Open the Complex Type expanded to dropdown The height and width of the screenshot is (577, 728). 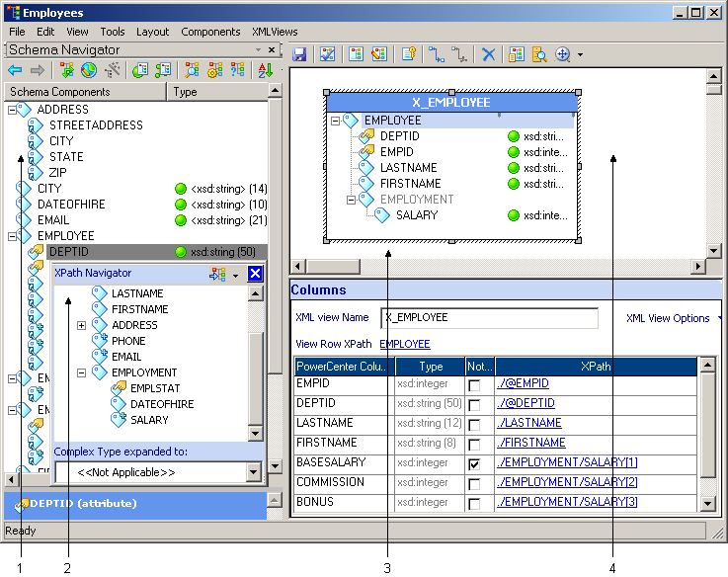pos(256,472)
